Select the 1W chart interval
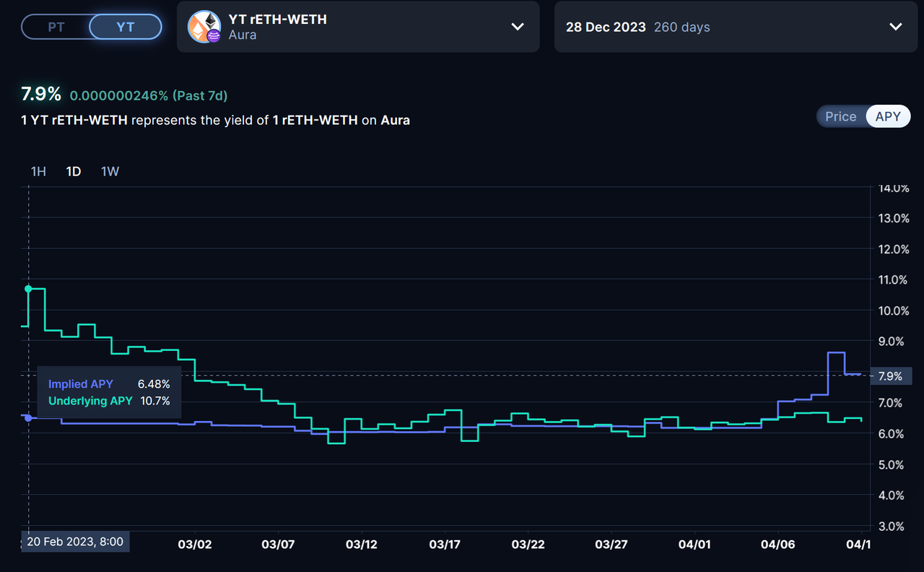 [110, 171]
